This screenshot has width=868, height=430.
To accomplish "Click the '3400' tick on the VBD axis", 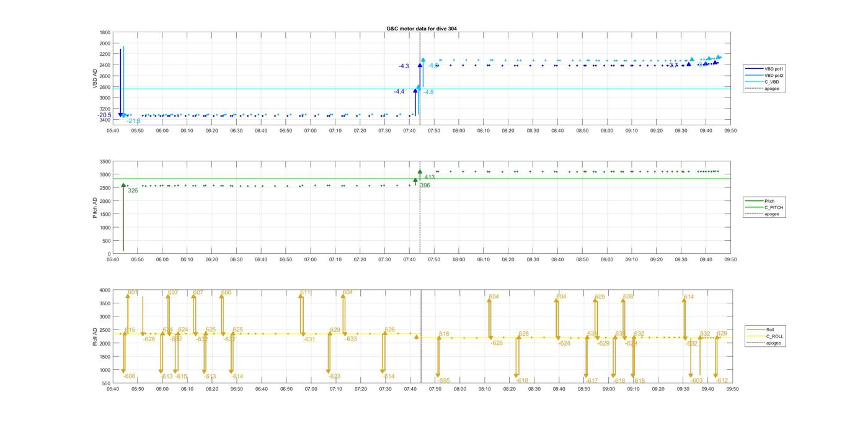I will coord(104,120).
